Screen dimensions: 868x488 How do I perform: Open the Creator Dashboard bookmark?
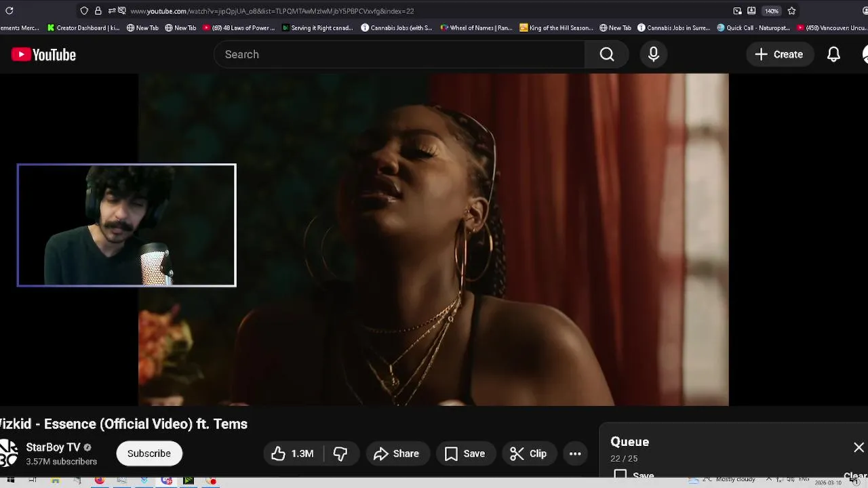83,28
